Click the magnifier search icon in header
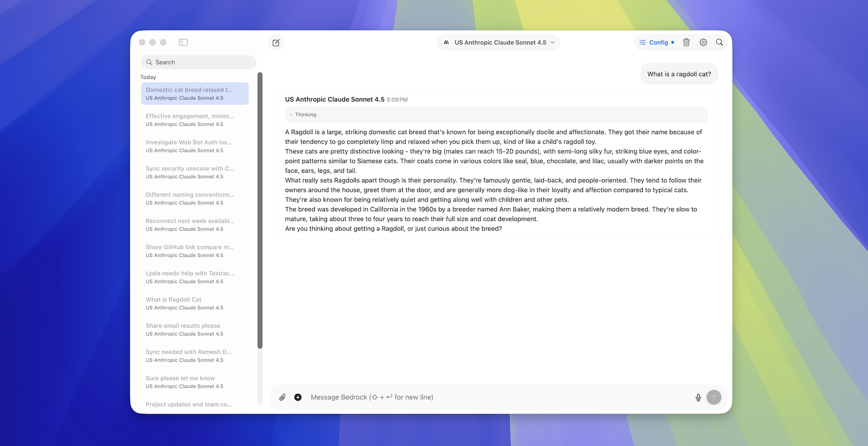This screenshot has height=446, width=868. click(x=719, y=42)
